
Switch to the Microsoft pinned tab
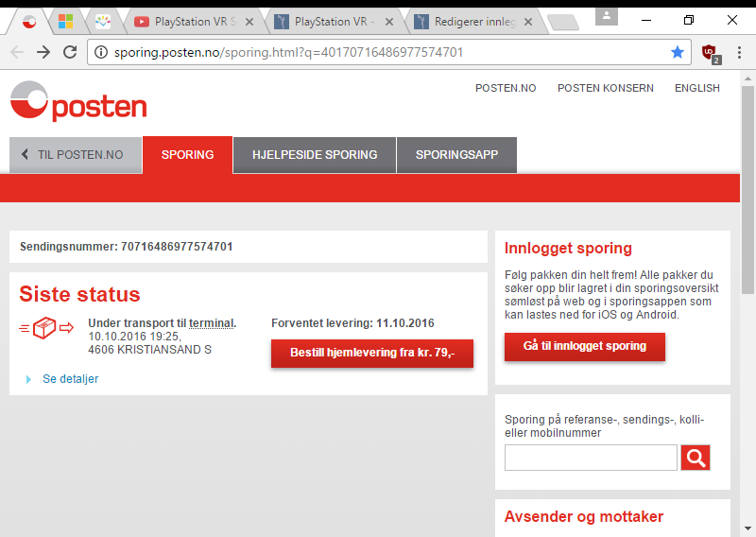pyautogui.click(x=65, y=21)
